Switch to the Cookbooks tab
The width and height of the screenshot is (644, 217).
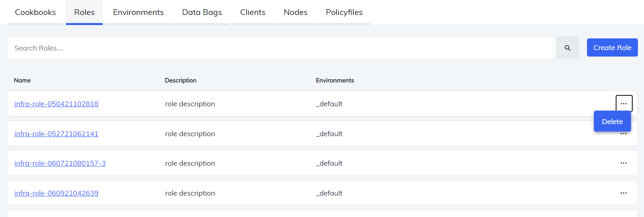(36, 13)
